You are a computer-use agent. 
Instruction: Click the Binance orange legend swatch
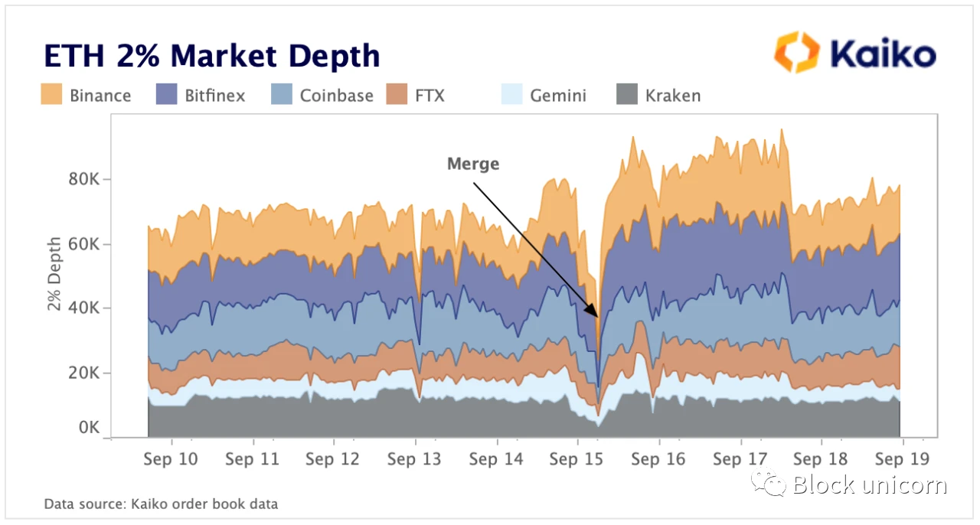51,95
